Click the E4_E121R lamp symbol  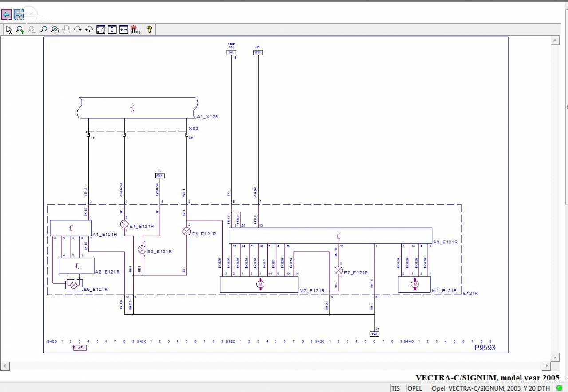pos(124,224)
